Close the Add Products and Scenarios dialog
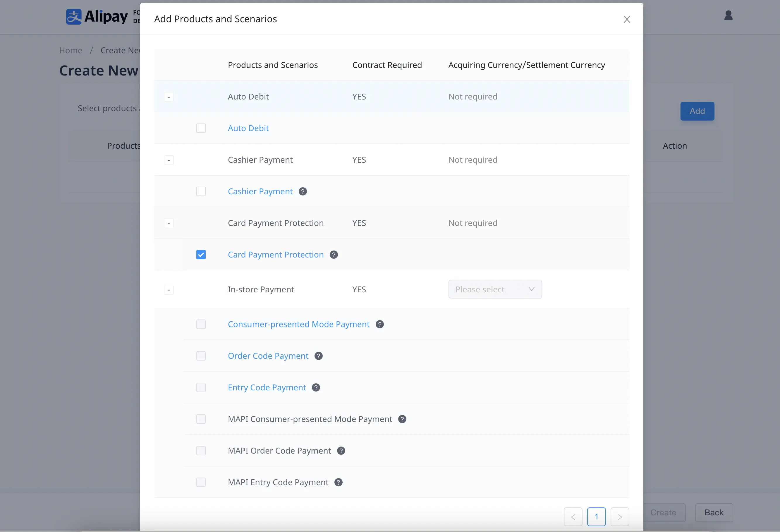 [x=626, y=20]
